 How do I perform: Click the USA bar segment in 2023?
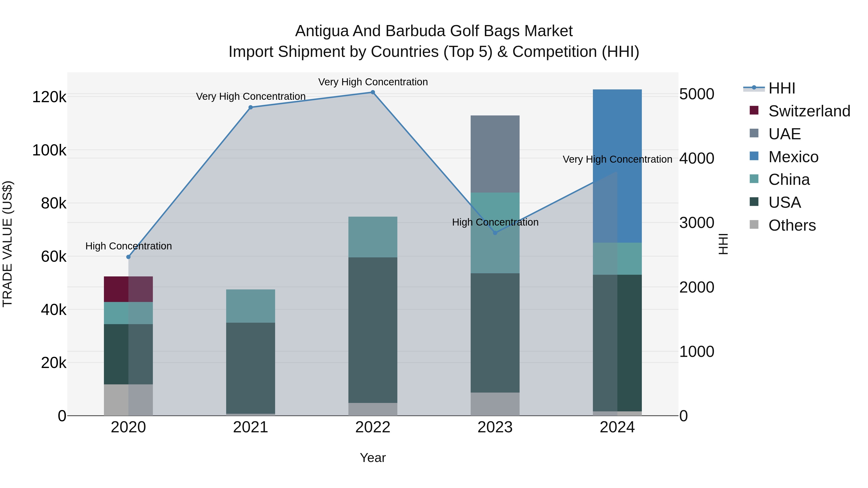tap(495, 333)
